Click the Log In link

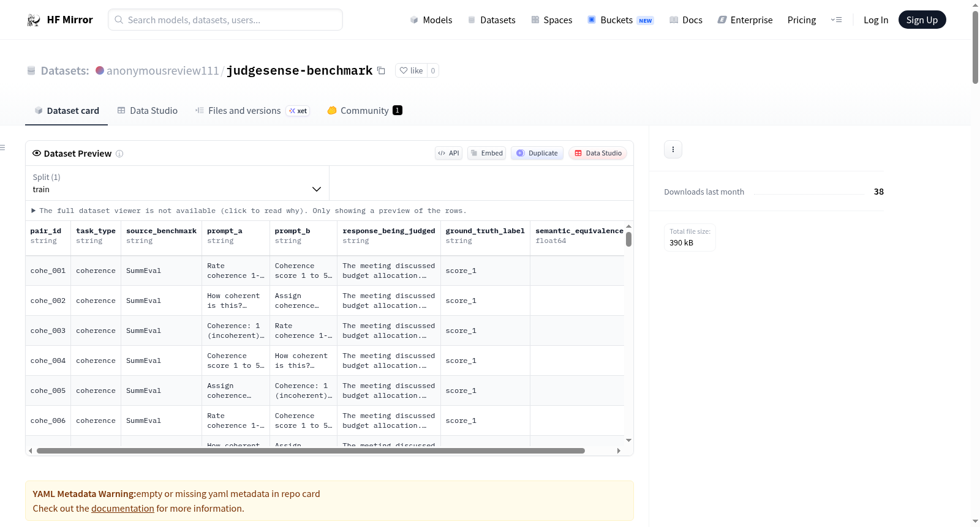876,20
